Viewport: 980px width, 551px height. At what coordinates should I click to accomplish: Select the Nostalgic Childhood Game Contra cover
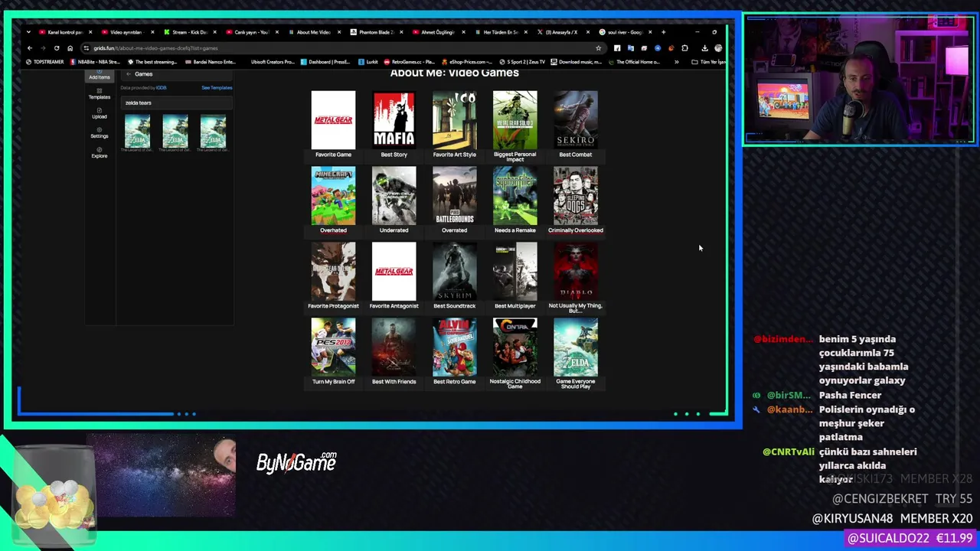point(514,347)
